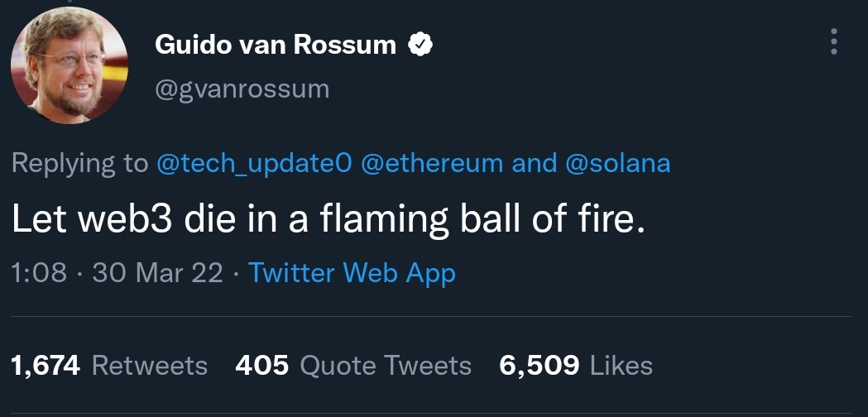868x417 pixels.
Task: Open the 'Quote Tweets' label
Action: tap(385, 365)
